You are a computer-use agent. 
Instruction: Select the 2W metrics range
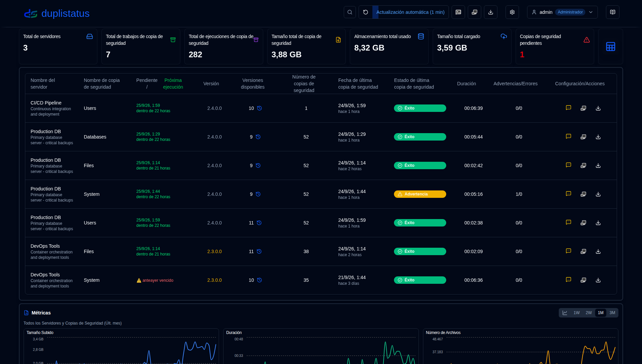point(589,313)
